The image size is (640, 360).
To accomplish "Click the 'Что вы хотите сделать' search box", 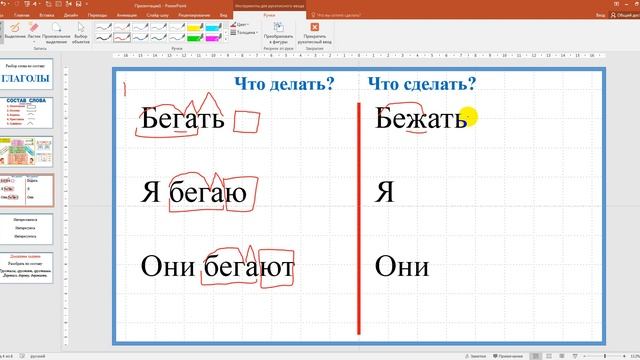I will [336, 15].
